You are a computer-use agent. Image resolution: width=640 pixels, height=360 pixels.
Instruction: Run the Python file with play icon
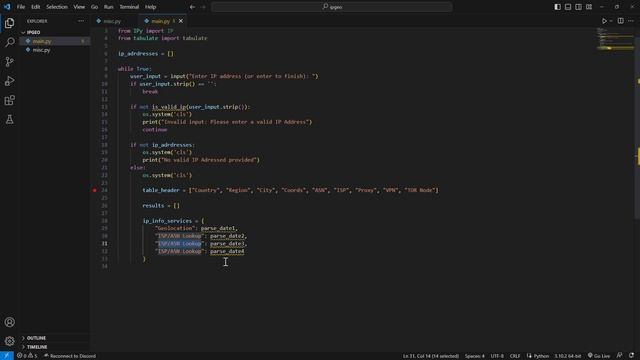pyautogui.click(x=604, y=21)
